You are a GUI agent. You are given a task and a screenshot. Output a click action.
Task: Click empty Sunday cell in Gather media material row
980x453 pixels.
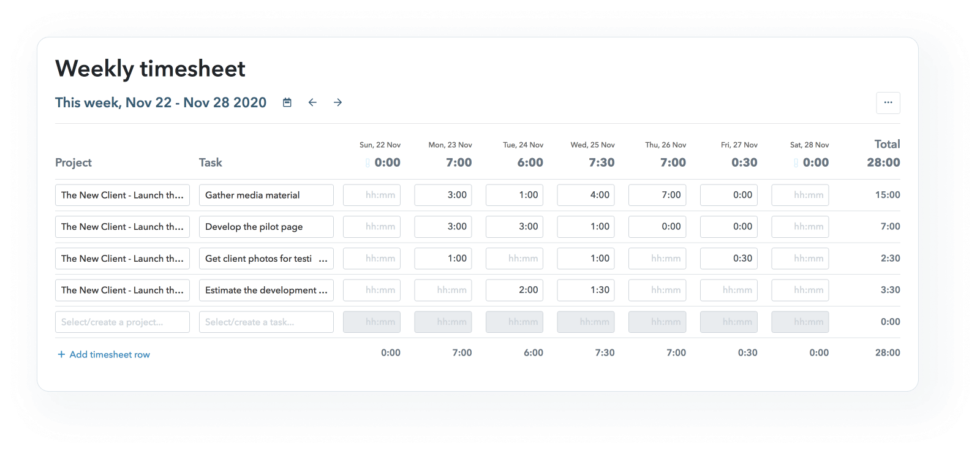pos(372,195)
